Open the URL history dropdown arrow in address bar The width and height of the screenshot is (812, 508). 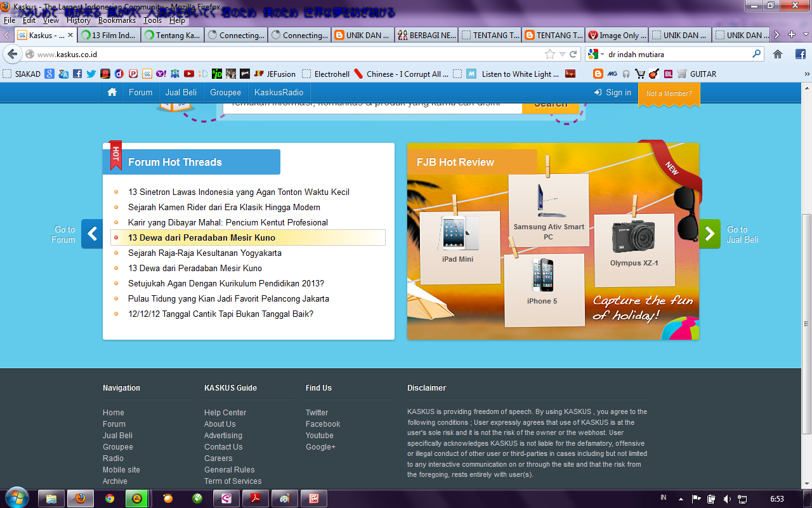563,54
